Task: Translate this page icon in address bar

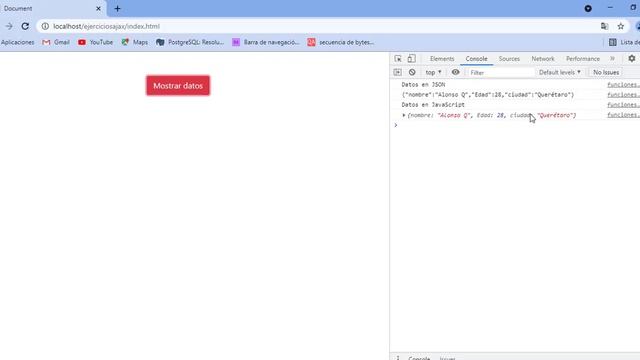Action: (604, 26)
